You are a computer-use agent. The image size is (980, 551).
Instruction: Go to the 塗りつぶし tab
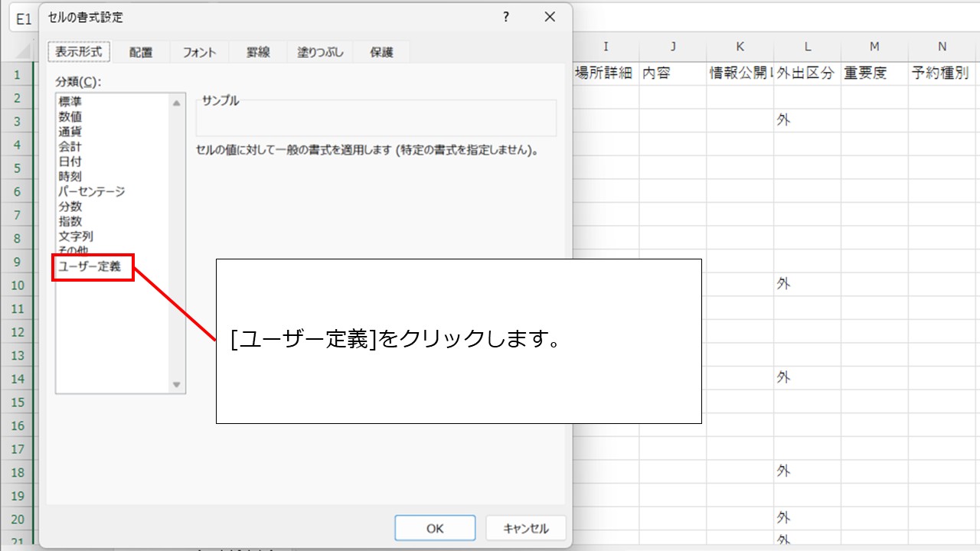coord(320,52)
